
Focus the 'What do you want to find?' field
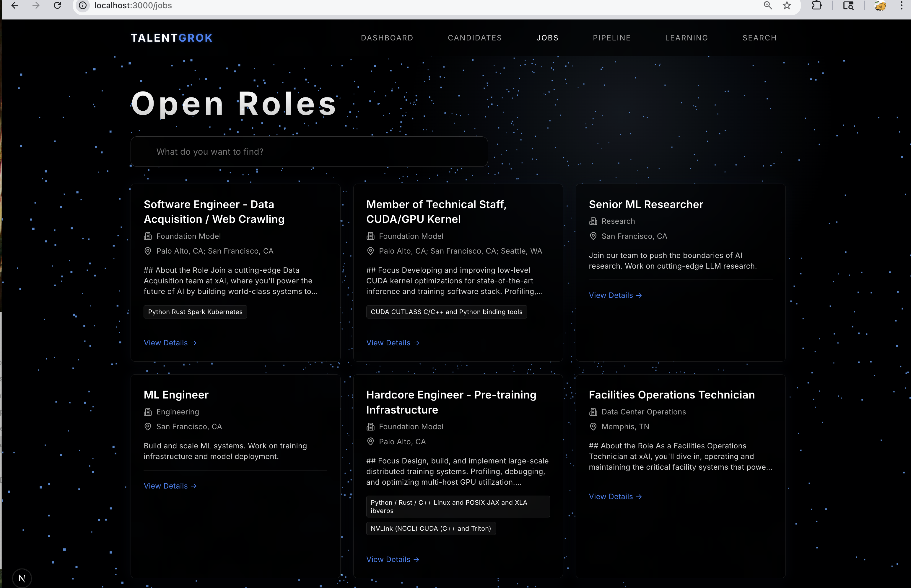coord(309,152)
